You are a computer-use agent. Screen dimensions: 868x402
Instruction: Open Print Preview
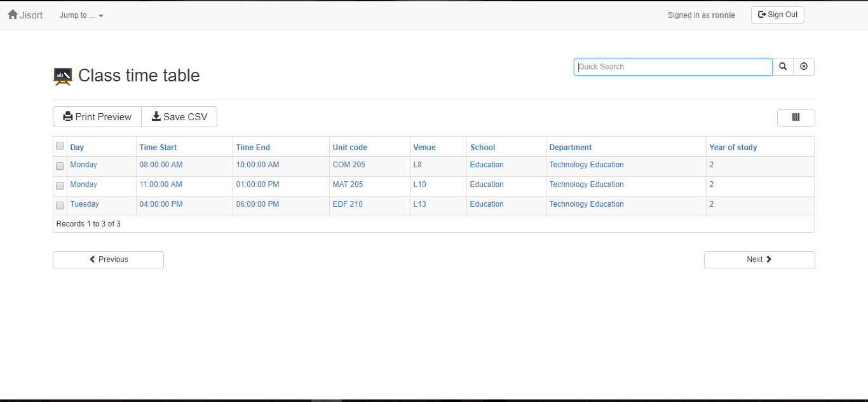tap(97, 117)
